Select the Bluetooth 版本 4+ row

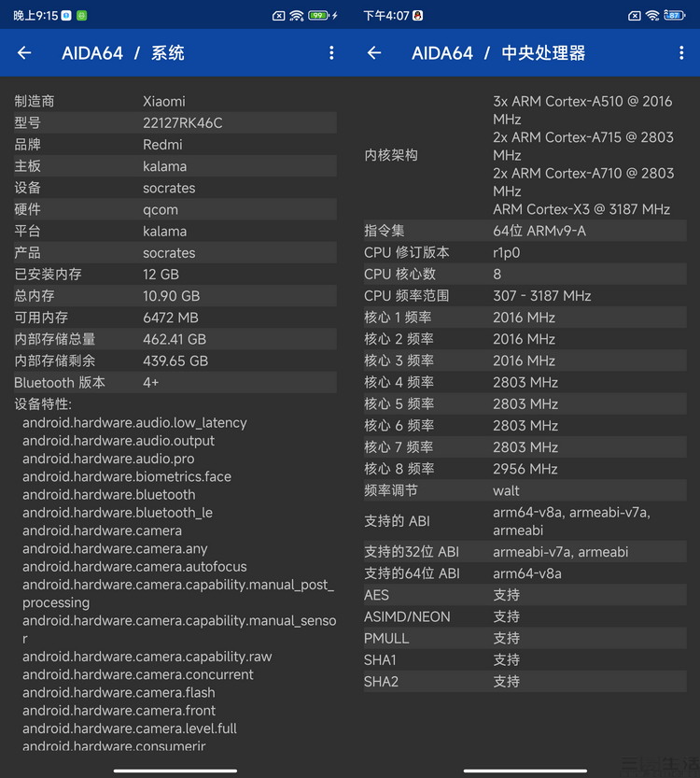(x=175, y=382)
